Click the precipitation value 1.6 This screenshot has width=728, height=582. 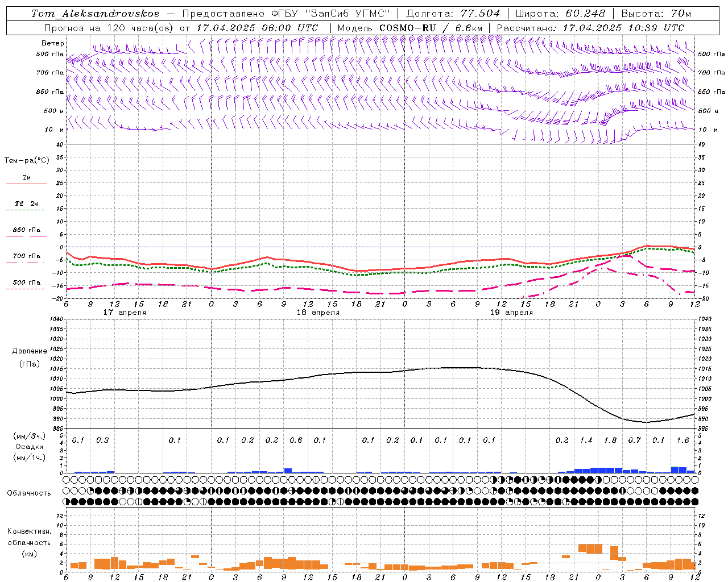682,440
